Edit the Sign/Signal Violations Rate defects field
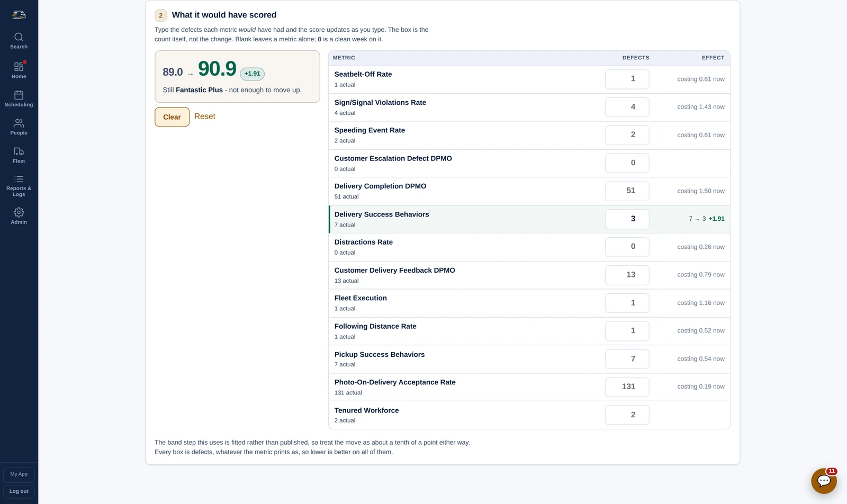Image resolution: width=847 pixels, height=504 pixels. tap(627, 107)
